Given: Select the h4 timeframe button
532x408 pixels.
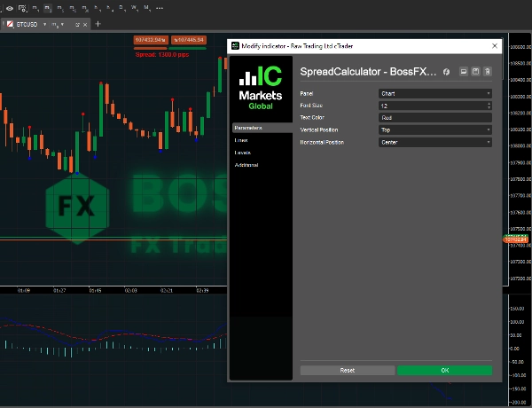Looking at the screenshot, I should (110, 8).
